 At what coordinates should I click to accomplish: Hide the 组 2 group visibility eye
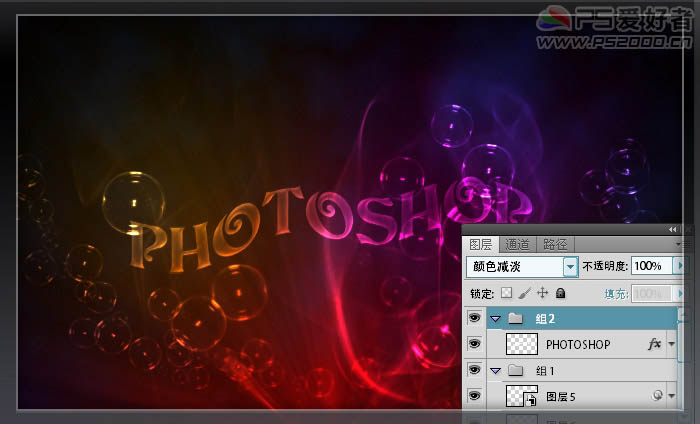tap(474, 319)
